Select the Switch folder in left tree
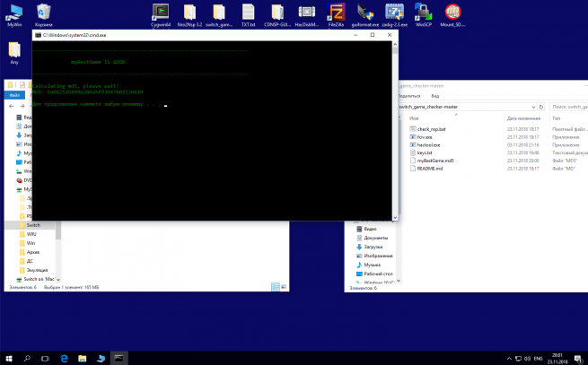 35,225
